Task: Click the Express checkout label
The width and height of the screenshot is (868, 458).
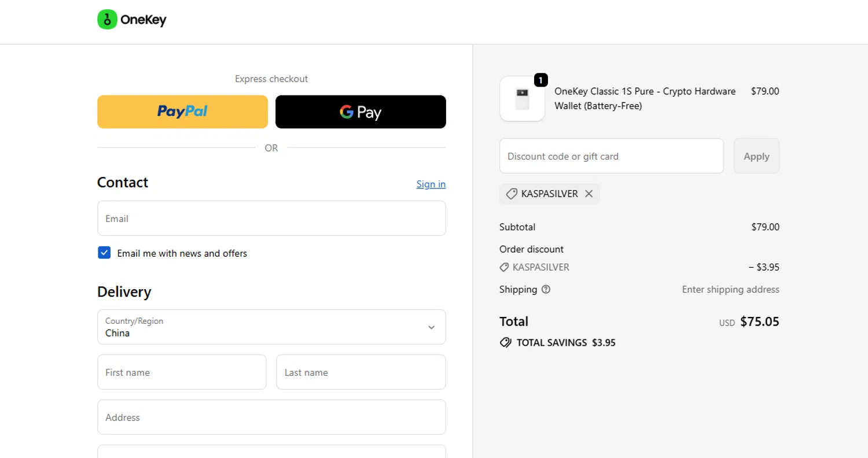Action: pyautogui.click(x=271, y=79)
